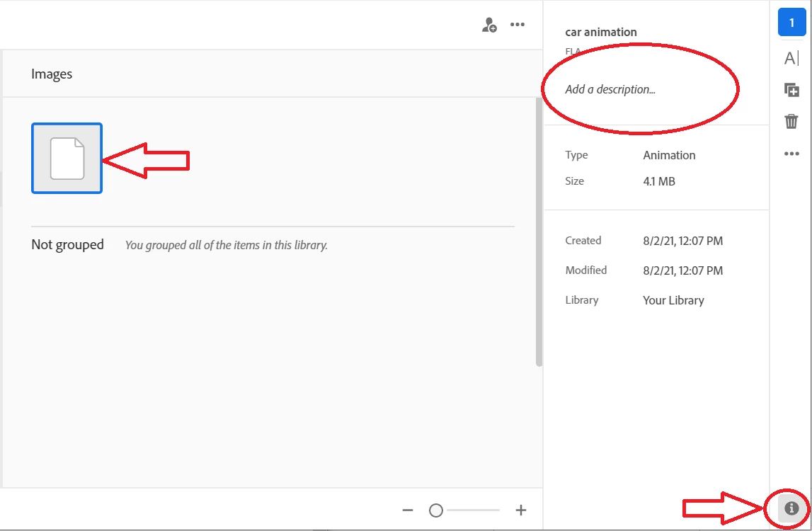Click the blue selected items count badge
This screenshot has height=531, width=812.
791,23
